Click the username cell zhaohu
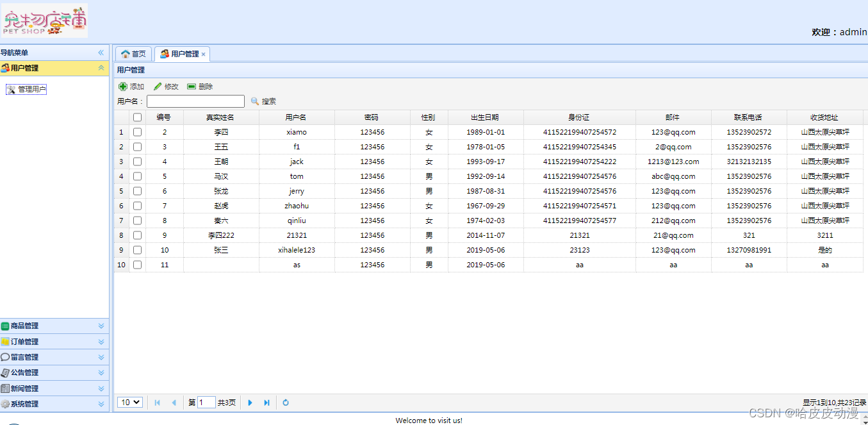This screenshot has width=868, height=425. pos(297,206)
